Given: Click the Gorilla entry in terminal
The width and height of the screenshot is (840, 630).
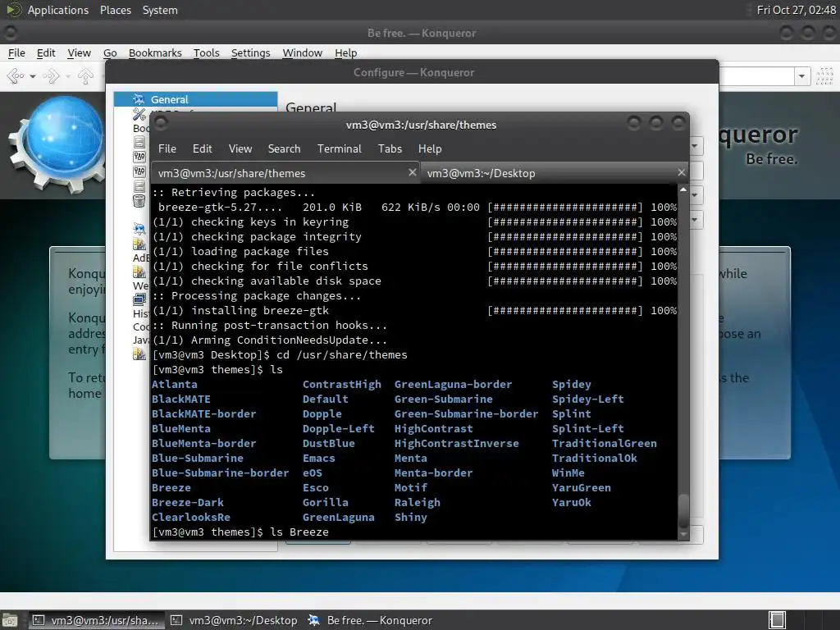Looking at the screenshot, I should (325, 502).
